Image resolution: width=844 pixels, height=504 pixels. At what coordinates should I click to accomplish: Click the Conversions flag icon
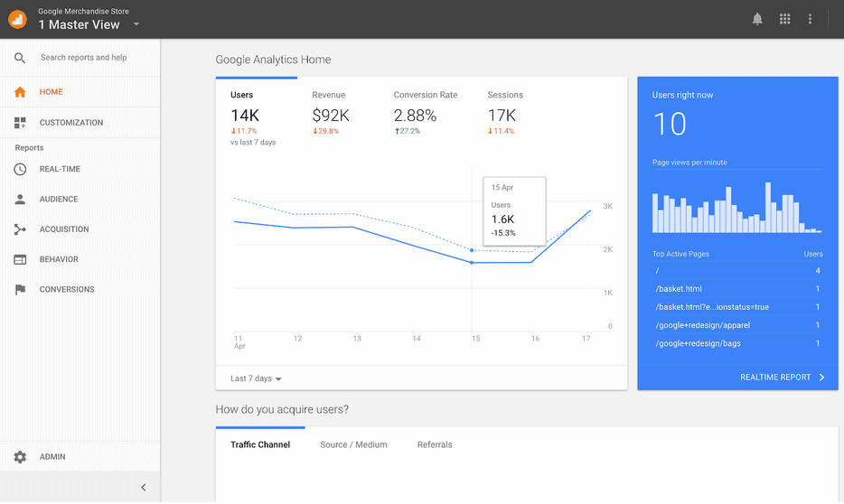(20, 289)
